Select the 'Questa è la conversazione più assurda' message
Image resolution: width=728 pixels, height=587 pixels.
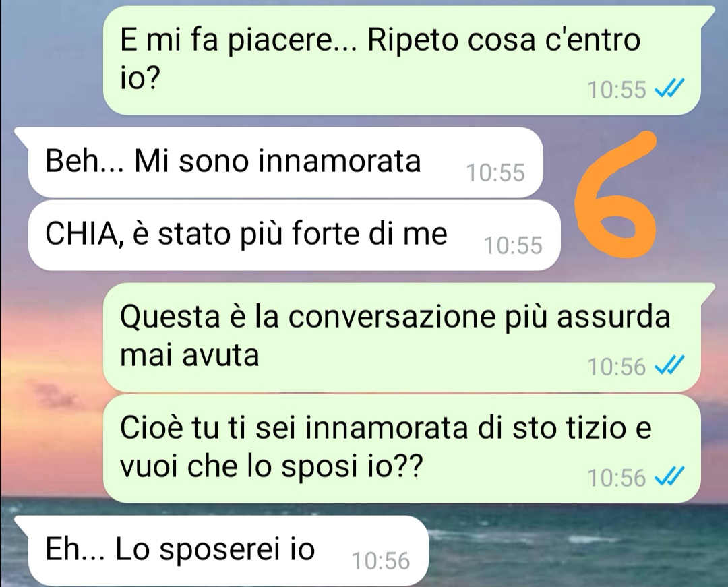[402, 338]
